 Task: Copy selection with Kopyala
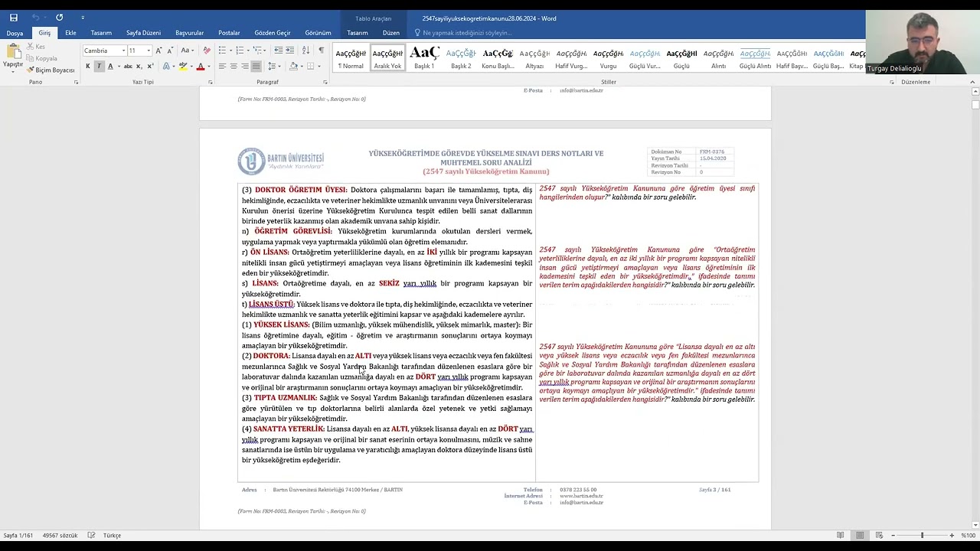[x=41, y=58]
